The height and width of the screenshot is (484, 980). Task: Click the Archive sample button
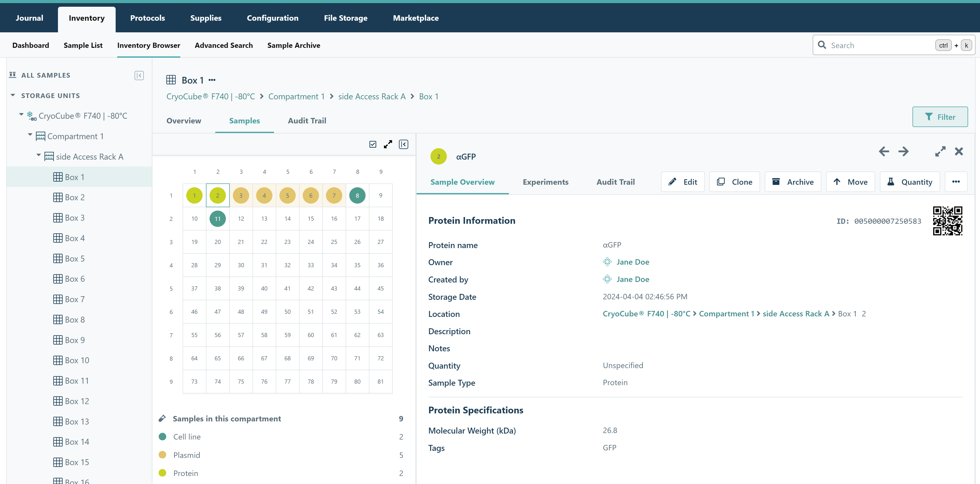[792, 182]
